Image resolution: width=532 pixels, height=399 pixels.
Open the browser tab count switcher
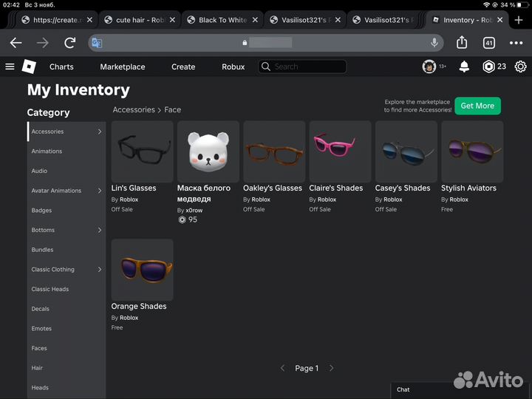click(x=489, y=43)
